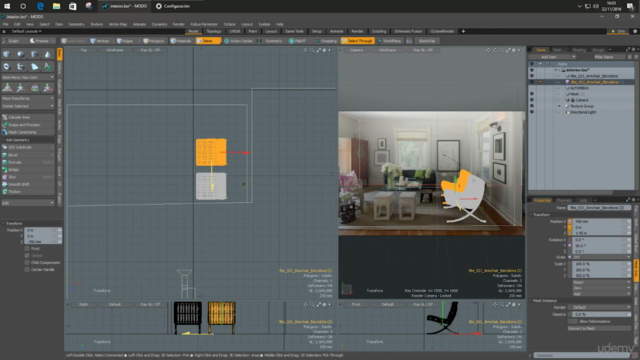Open the Windows Start menu

[7, 6]
